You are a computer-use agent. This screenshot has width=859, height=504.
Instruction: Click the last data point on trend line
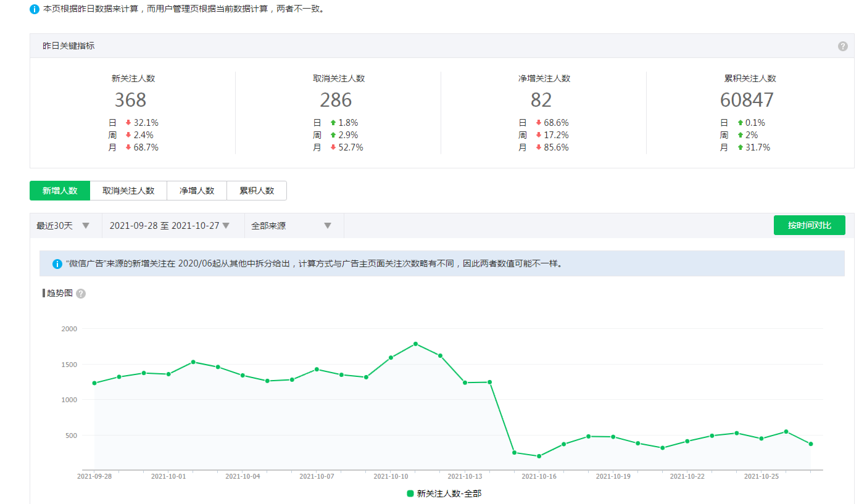[810, 444]
